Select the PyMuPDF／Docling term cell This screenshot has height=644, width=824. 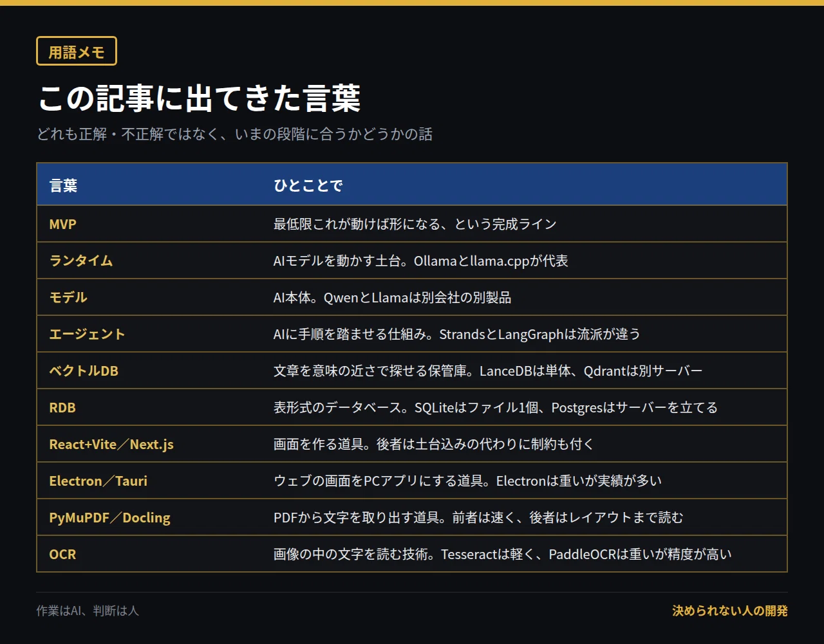pyautogui.click(x=149, y=517)
